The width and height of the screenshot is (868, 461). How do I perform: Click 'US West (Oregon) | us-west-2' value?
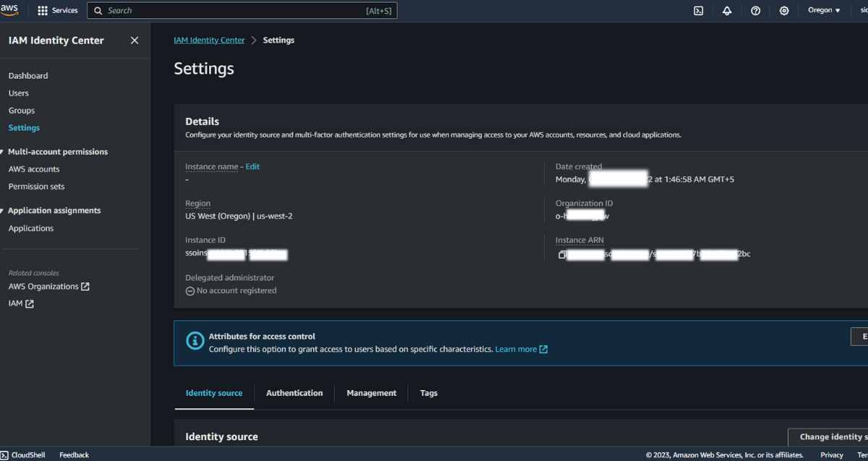pyautogui.click(x=239, y=216)
